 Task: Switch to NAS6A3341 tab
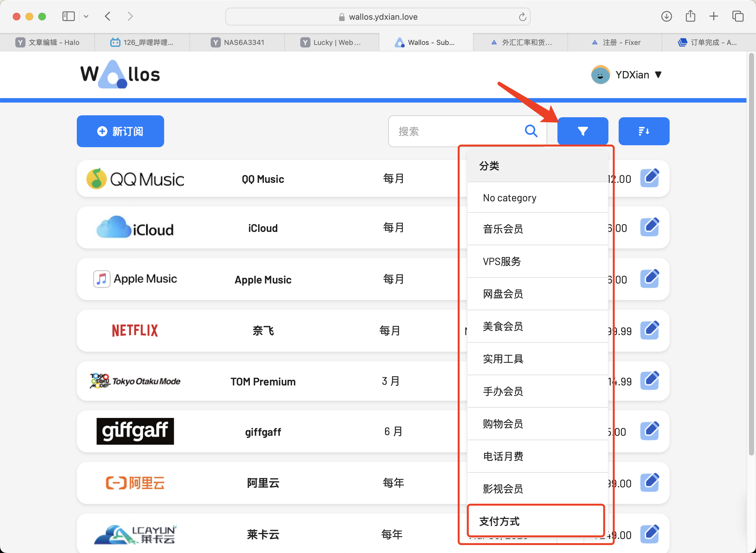237,42
